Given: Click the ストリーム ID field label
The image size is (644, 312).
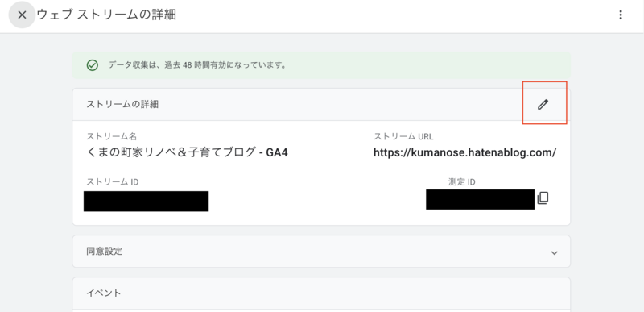Looking at the screenshot, I should (x=113, y=181).
